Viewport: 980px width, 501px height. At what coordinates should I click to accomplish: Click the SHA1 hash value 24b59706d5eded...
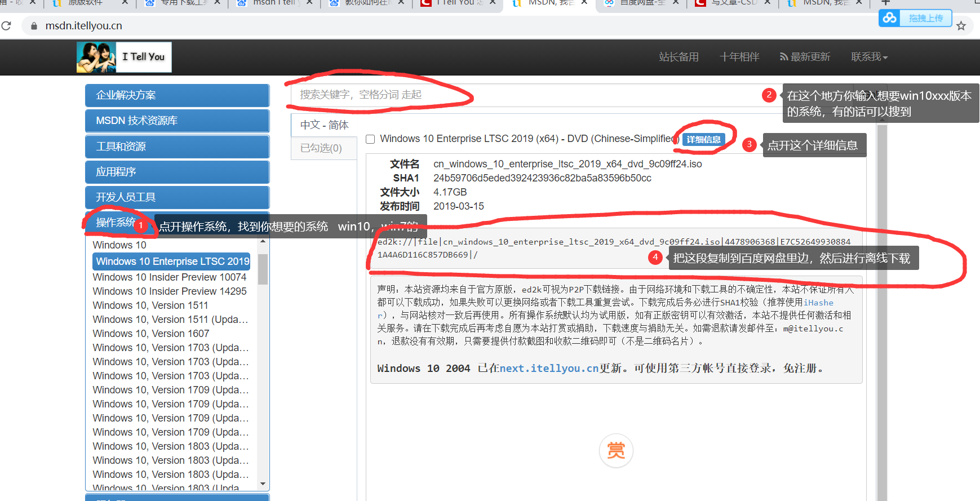(x=542, y=178)
